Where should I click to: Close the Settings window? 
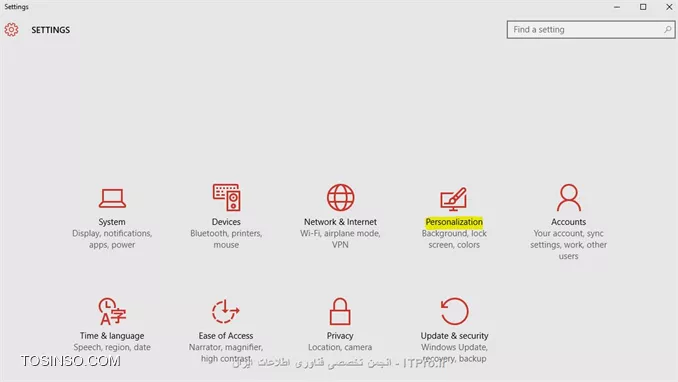669,7
